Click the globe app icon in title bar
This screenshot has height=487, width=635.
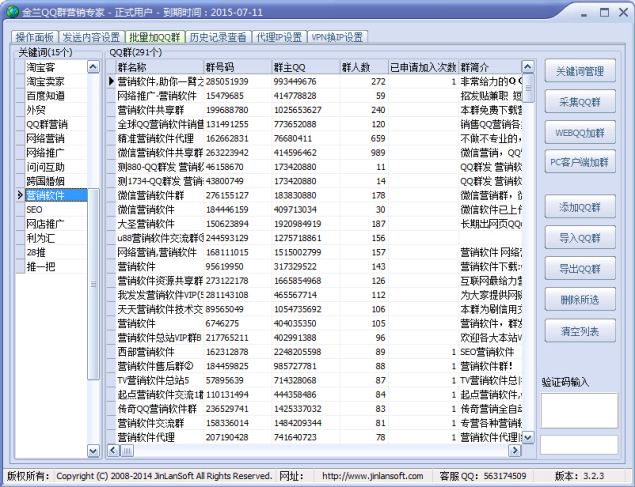tap(11, 12)
